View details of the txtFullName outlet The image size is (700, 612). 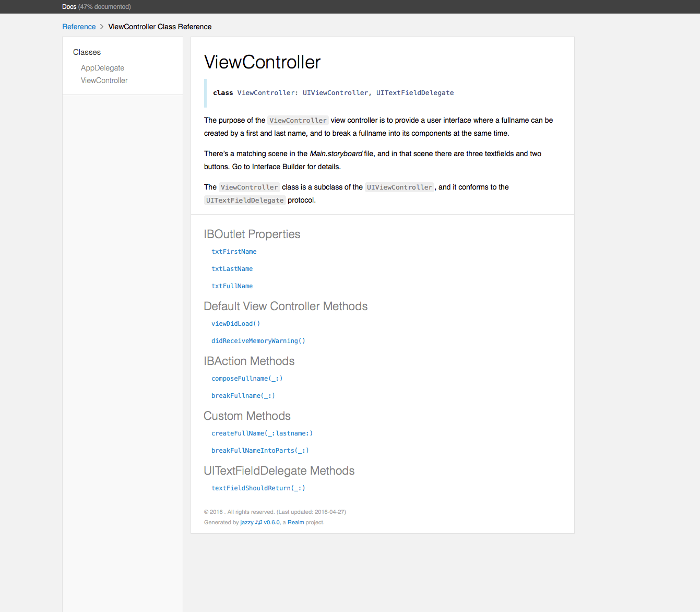click(232, 286)
